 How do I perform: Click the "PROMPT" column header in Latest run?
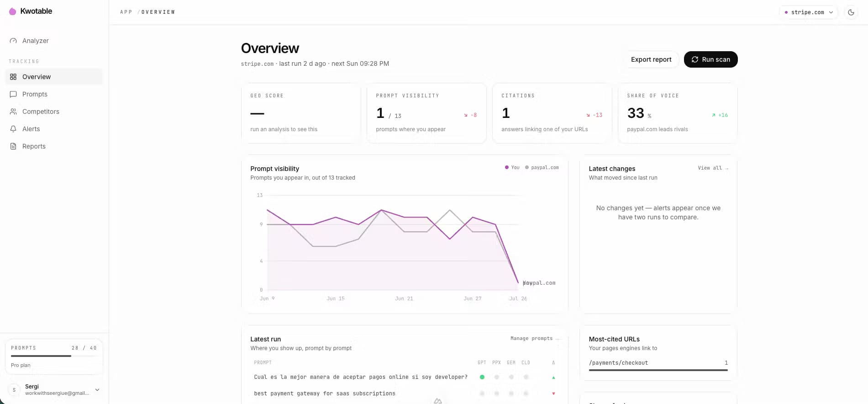(263, 362)
